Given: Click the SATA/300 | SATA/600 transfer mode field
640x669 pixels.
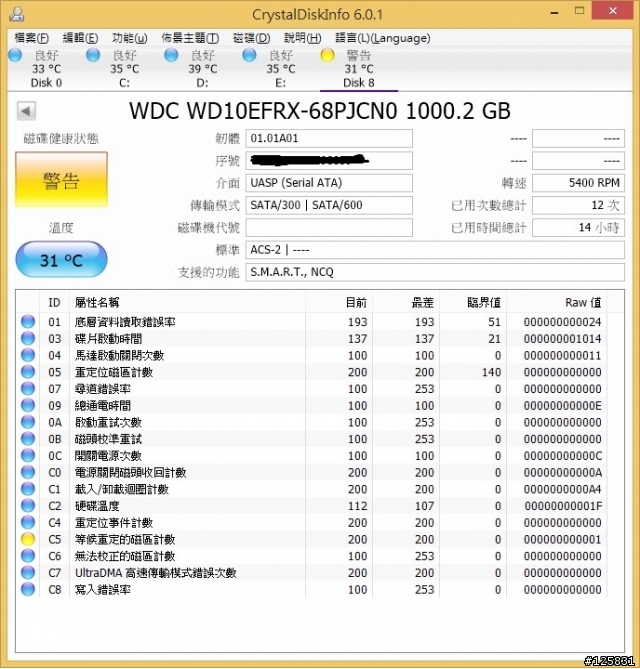Looking at the screenshot, I should 329,205.
